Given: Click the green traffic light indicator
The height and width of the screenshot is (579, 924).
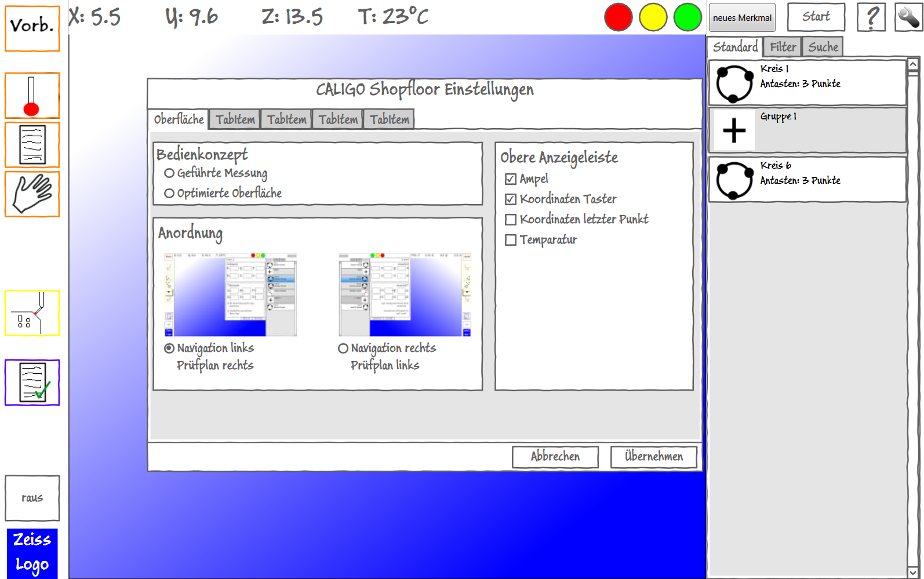Looking at the screenshot, I should (x=688, y=17).
